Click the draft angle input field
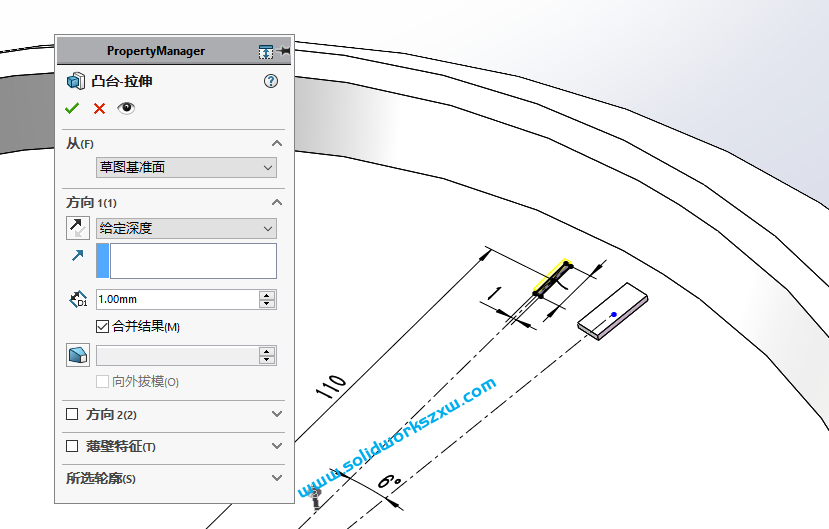This screenshot has width=829, height=529. pos(178,356)
